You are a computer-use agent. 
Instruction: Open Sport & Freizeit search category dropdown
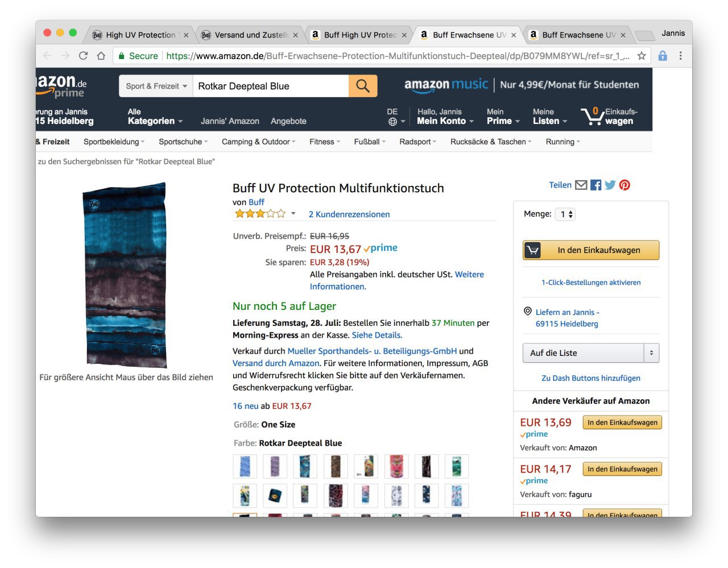point(156,86)
